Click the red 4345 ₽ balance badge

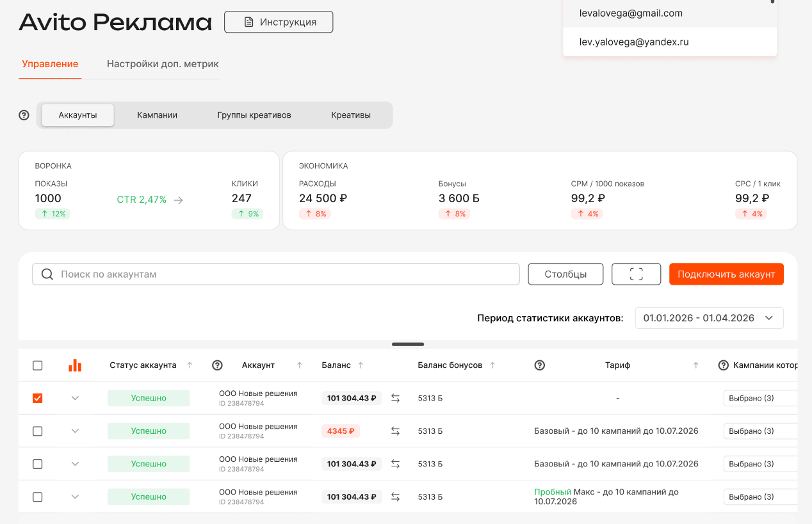[x=341, y=431]
